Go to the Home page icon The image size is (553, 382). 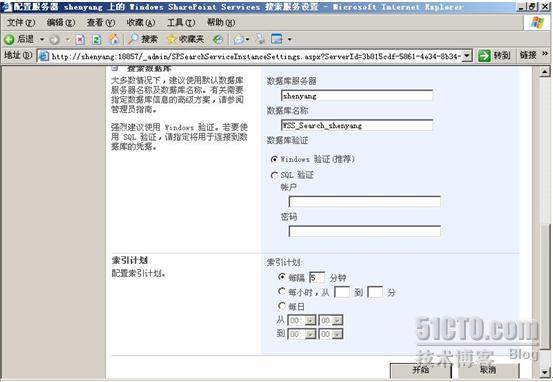pyautogui.click(x=114, y=39)
